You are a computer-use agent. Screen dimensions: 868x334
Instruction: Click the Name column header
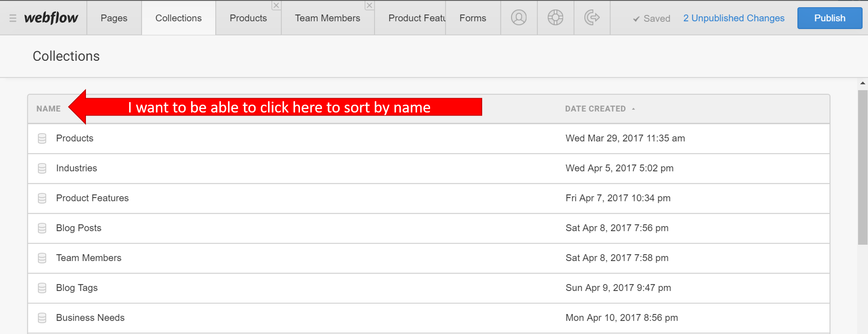pos(49,109)
